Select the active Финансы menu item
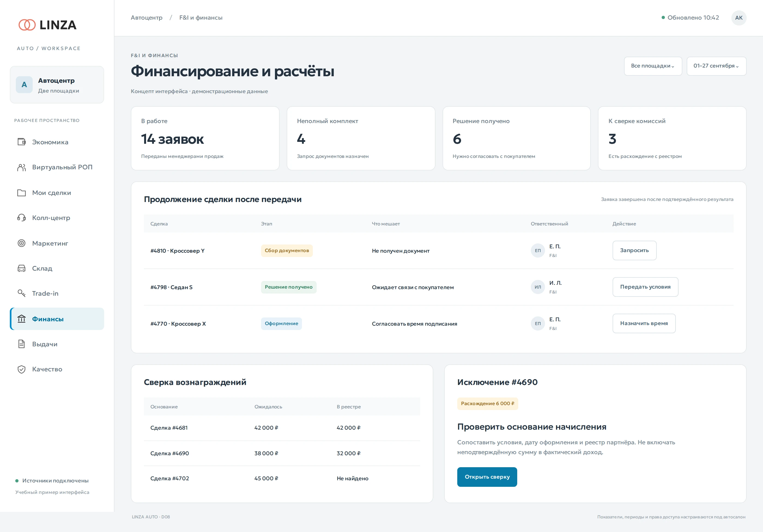The image size is (763, 532). pos(57,319)
